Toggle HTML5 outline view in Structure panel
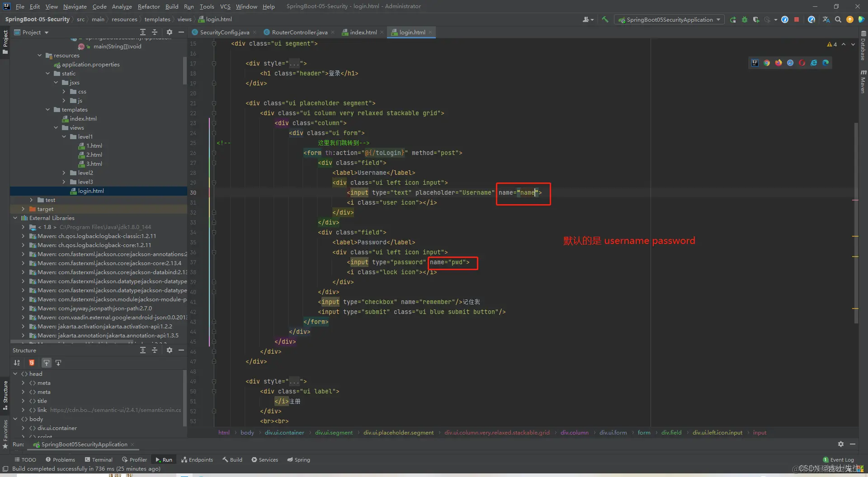 coord(32,363)
